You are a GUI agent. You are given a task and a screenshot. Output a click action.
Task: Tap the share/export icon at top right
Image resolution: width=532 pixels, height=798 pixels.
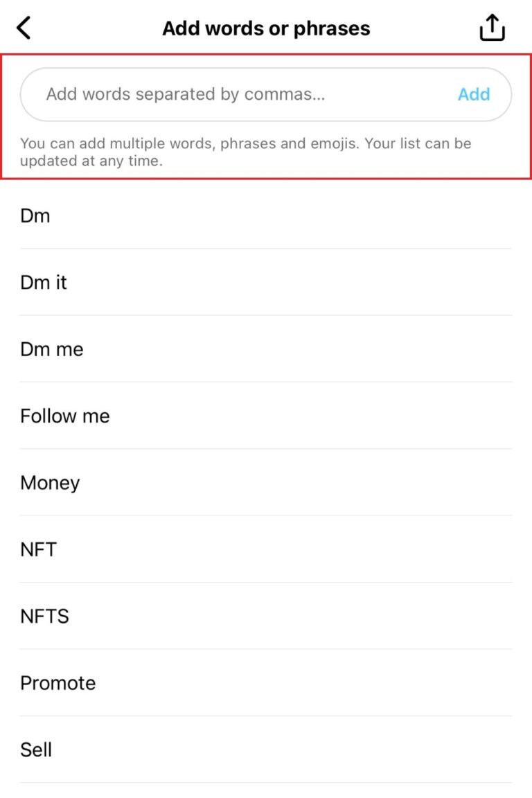tap(492, 28)
